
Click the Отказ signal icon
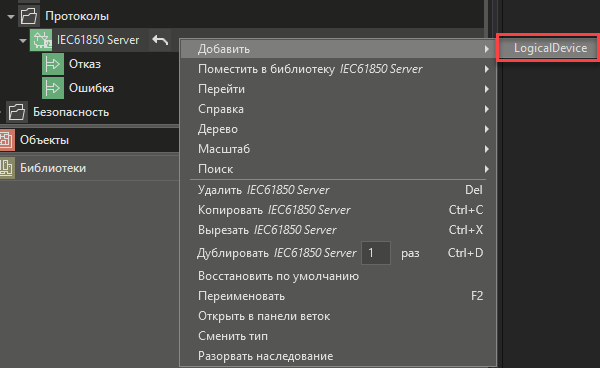(53, 64)
